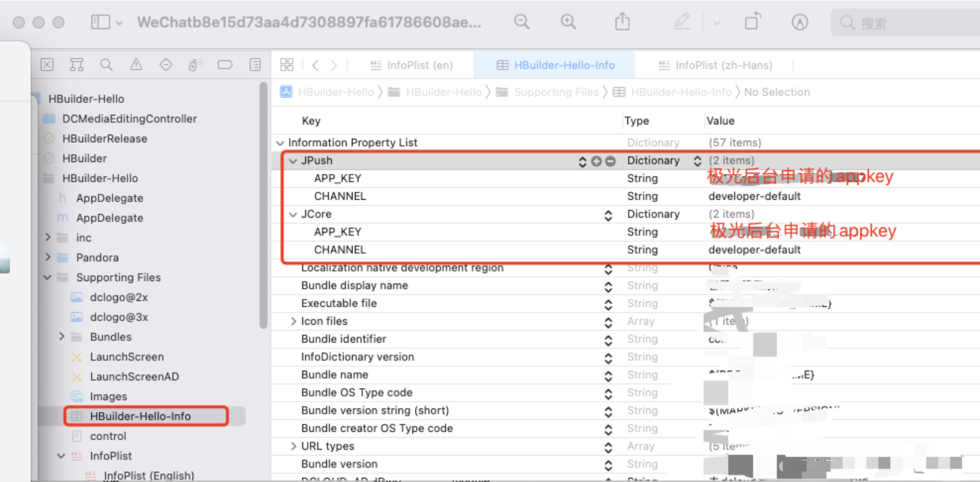980x482 pixels.
Task: Open the JCore key stepper
Action: (608, 215)
